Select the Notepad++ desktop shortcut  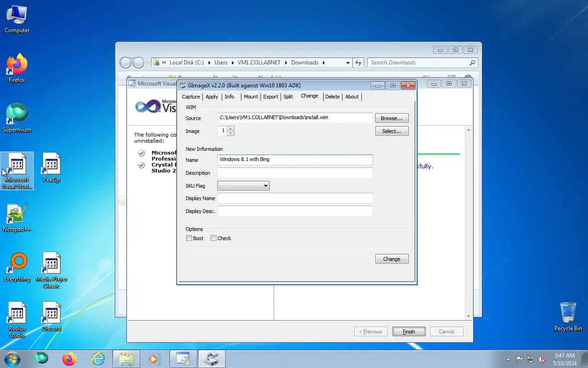(17, 218)
